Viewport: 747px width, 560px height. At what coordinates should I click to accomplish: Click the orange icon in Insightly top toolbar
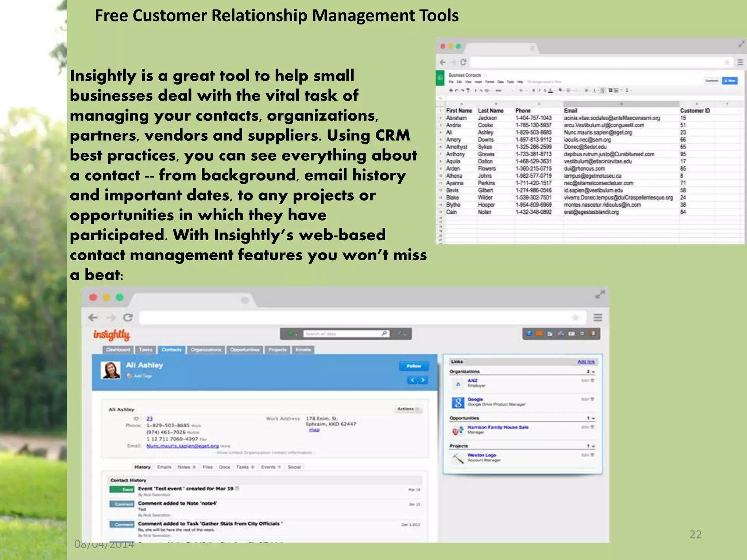[x=539, y=333]
